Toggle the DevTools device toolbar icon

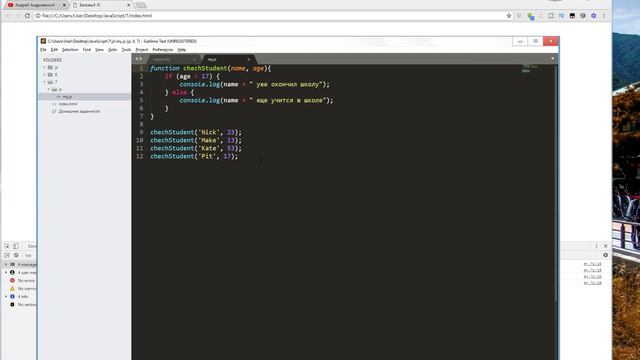point(16,246)
